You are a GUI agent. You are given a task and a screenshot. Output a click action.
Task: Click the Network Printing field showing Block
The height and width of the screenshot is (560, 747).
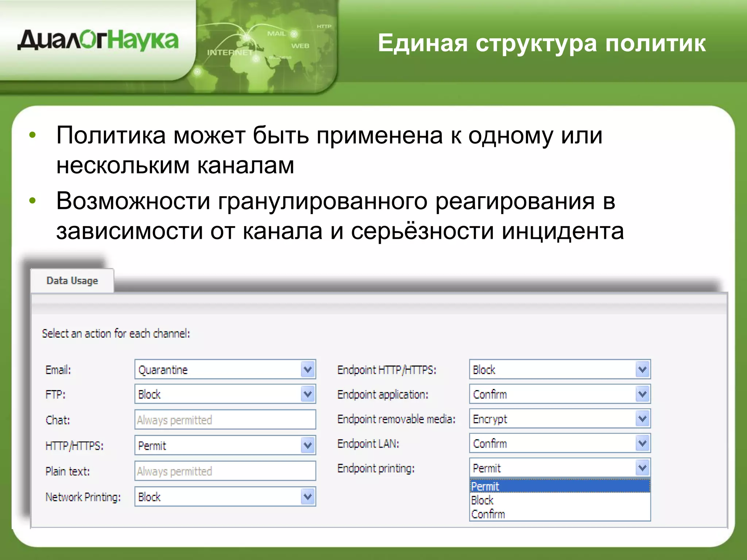225,497
